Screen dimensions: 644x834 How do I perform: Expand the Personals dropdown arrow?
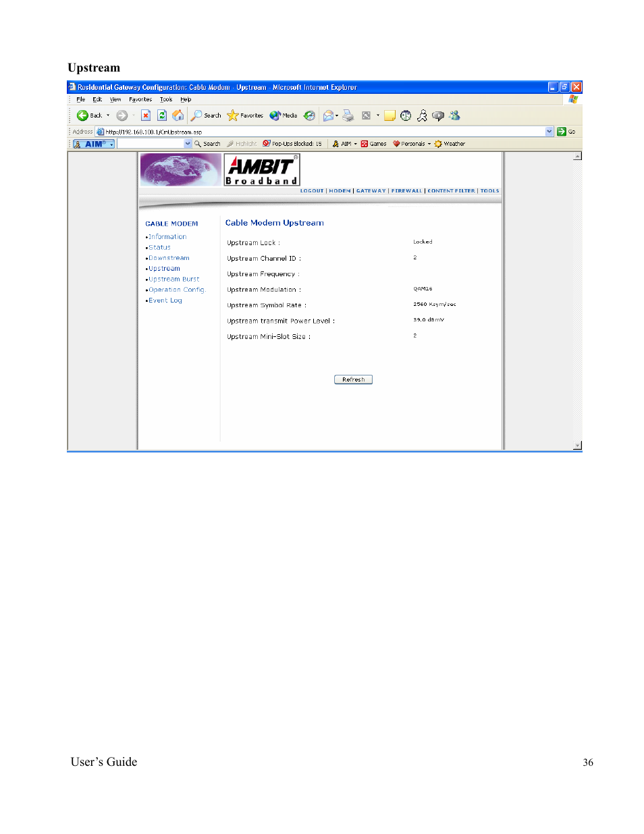click(x=429, y=144)
